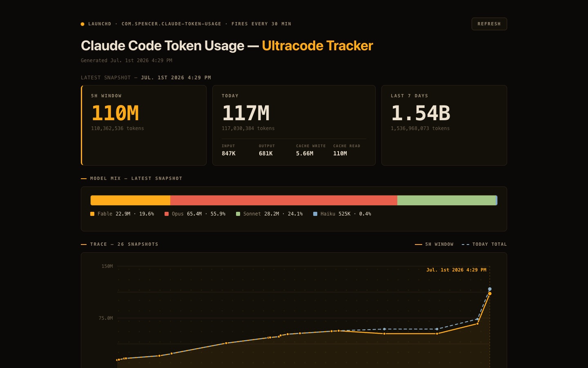This screenshot has height=368, width=588.
Task: Click the Opus red legend swatch
Action: (167, 214)
